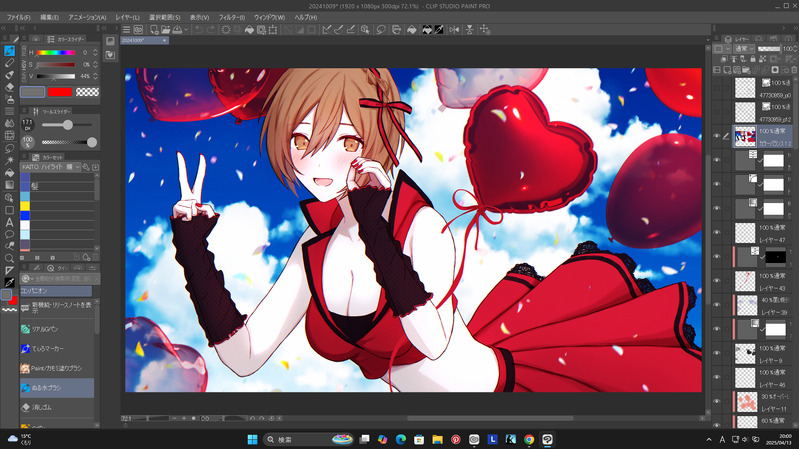
Task: Hide the レイヤー 43 layer
Action: pos(716,281)
